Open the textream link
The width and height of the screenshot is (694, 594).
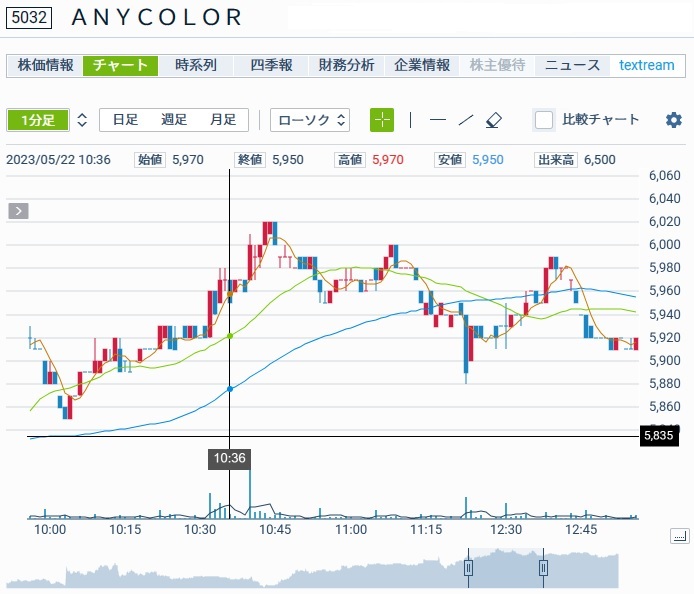click(x=646, y=65)
